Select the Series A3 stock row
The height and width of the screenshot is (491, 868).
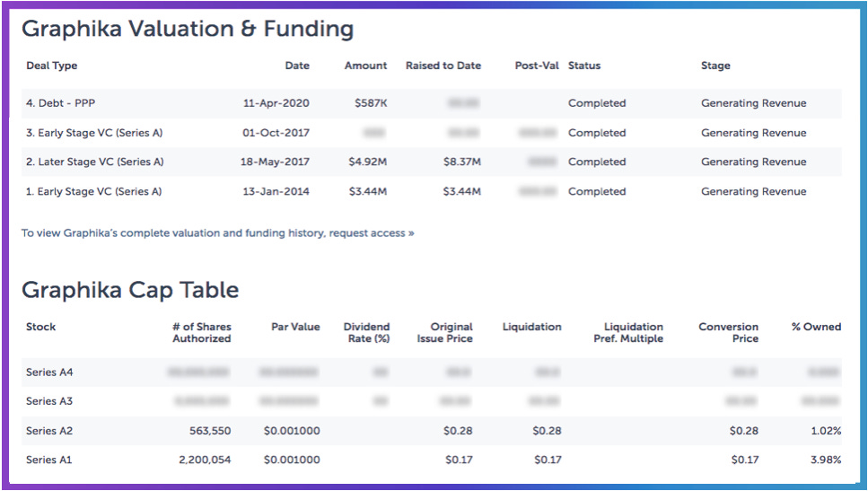click(x=432, y=400)
